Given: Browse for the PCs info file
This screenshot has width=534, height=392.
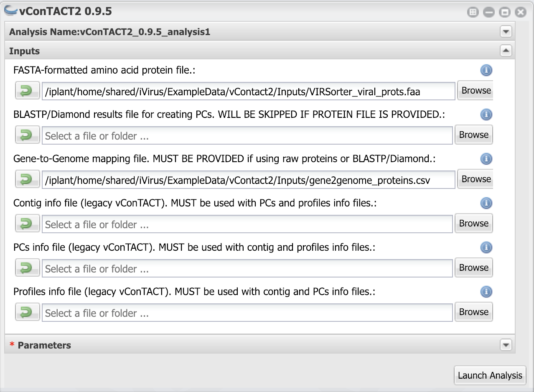Looking at the screenshot, I should 473,267.
